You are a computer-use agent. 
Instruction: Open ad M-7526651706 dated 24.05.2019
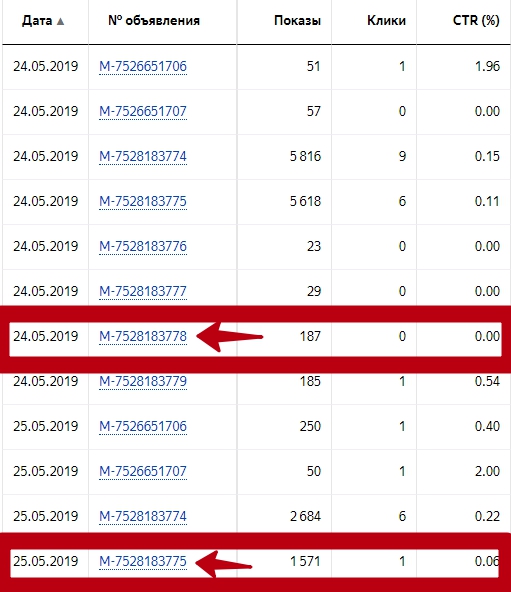(x=143, y=66)
